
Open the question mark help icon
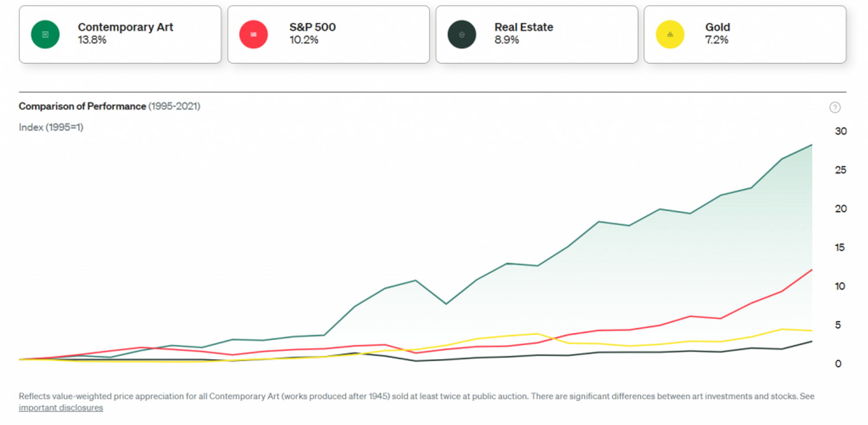pyautogui.click(x=835, y=108)
